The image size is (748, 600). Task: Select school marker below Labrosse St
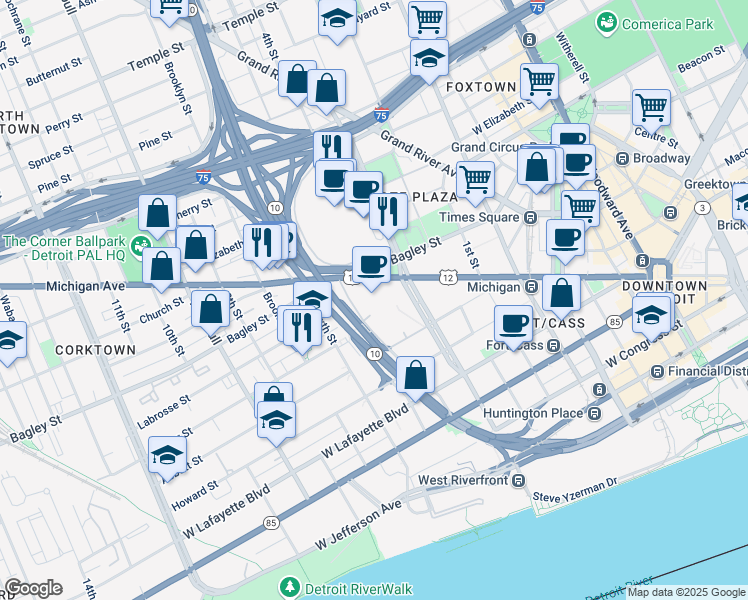(x=277, y=420)
